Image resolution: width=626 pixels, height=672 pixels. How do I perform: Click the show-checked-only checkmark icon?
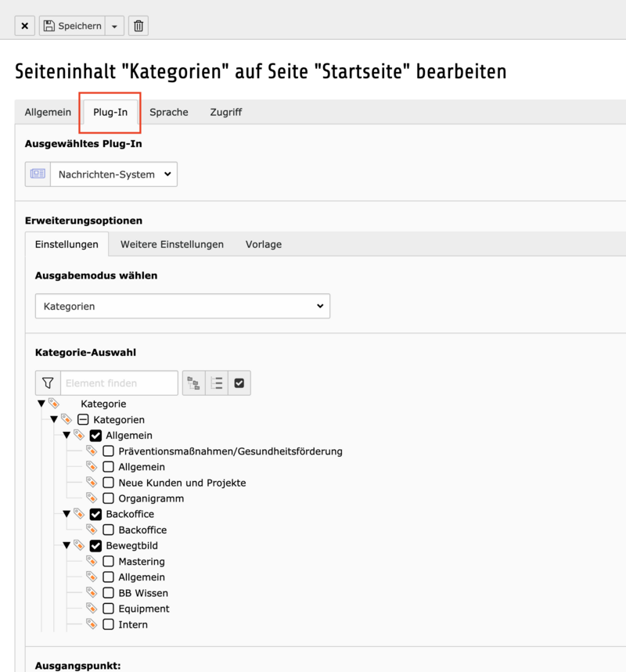239,383
